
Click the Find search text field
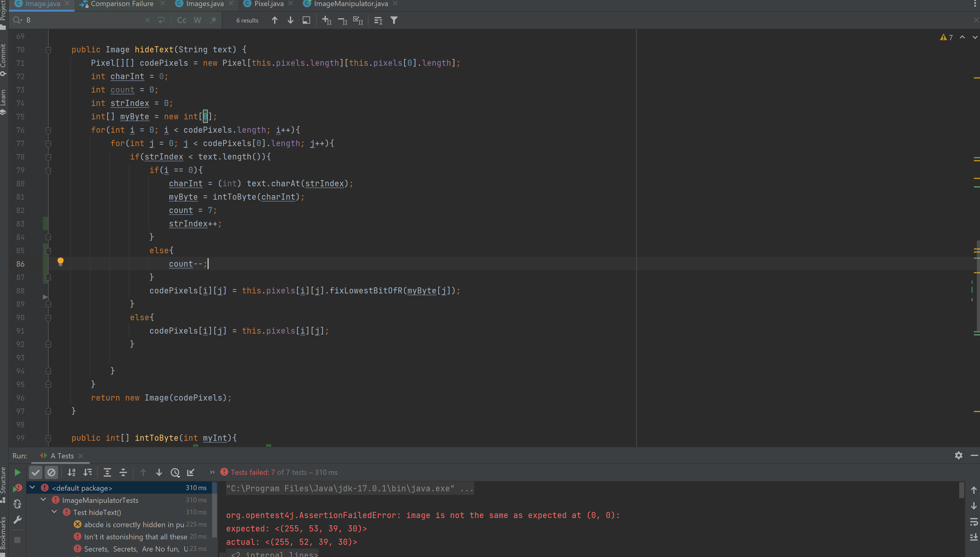coord(84,20)
